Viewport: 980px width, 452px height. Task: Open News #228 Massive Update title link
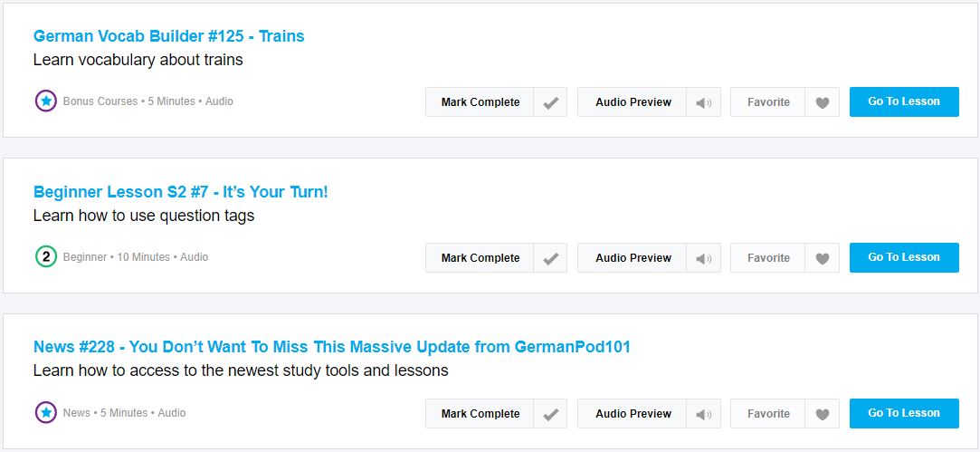pyautogui.click(x=332, y=347)
